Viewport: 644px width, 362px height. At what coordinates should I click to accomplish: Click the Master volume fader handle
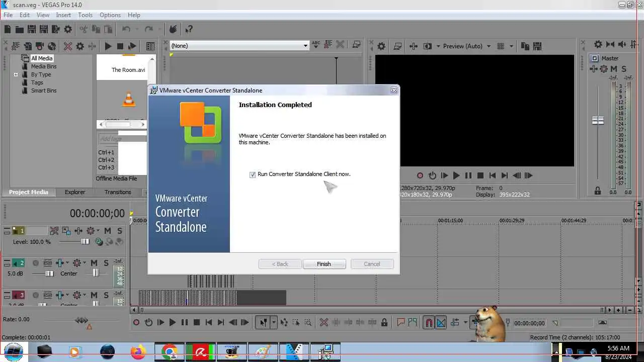click(598, 121)
